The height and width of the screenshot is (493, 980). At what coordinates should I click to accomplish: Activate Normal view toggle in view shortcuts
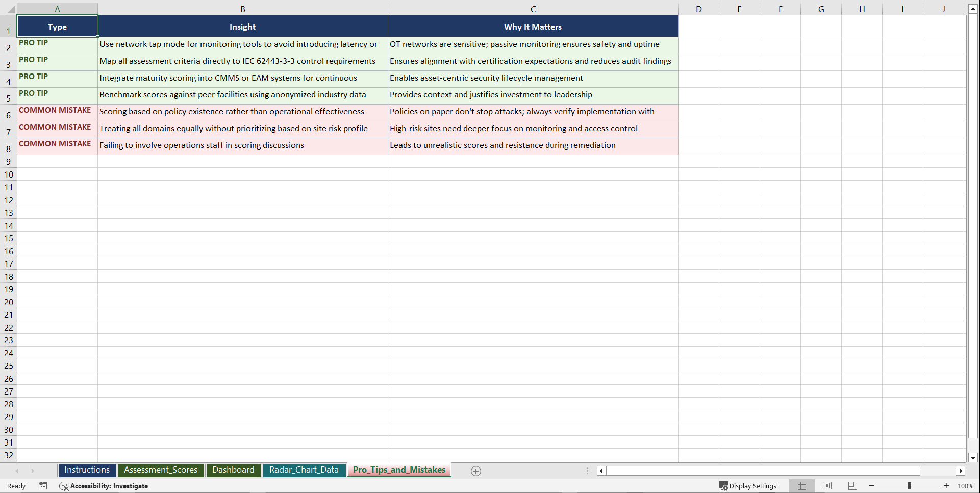[x=801, y=486]
